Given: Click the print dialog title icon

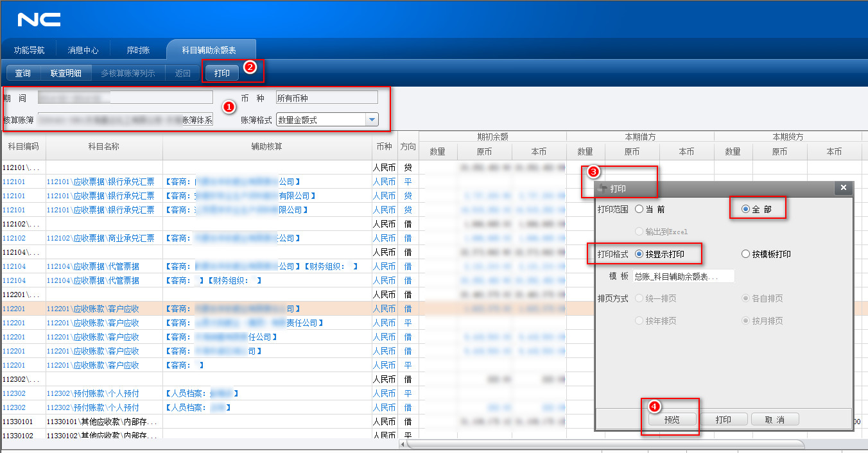Looking at the screenshot, I should tap(602, 188).
